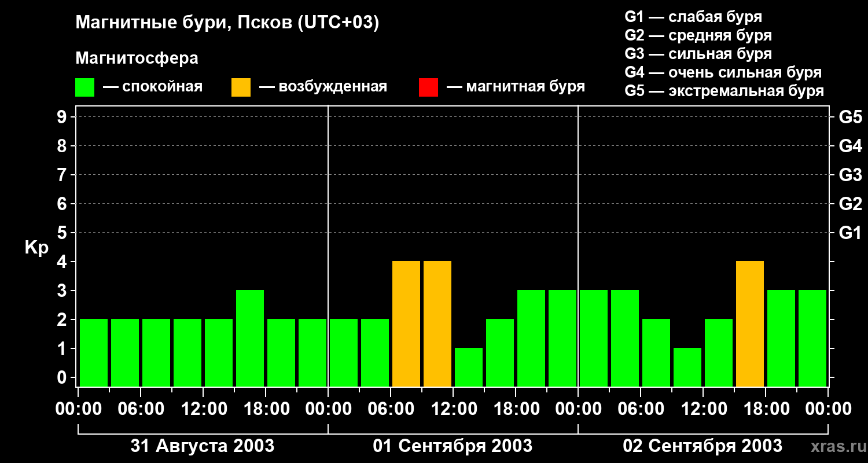Click the red "магнитная буря" legend swatch
868x463 pixels.
428,87
